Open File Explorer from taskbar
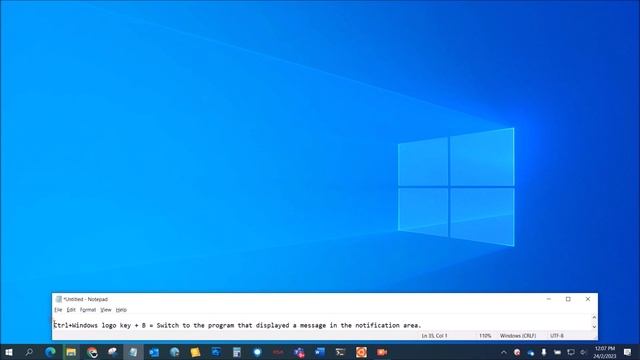This screenshot has width=640, height=360. [x=71, y=352]
